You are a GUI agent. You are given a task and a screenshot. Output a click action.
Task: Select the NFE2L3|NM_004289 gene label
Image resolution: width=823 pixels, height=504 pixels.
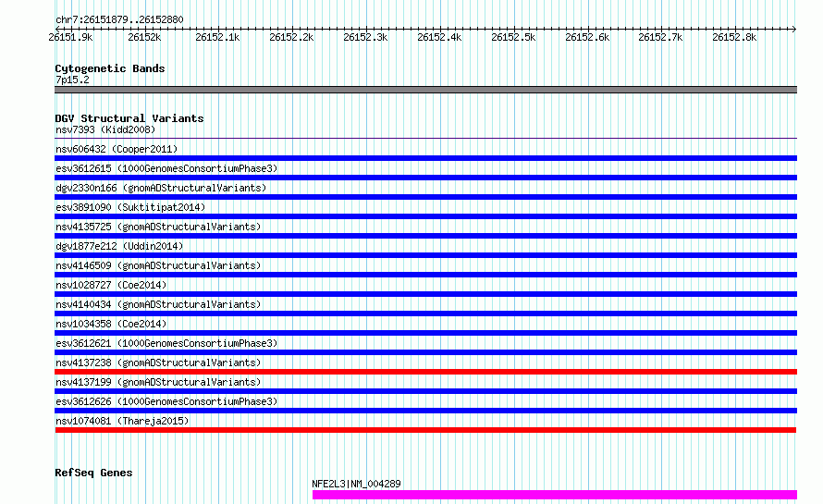point(356,484)
